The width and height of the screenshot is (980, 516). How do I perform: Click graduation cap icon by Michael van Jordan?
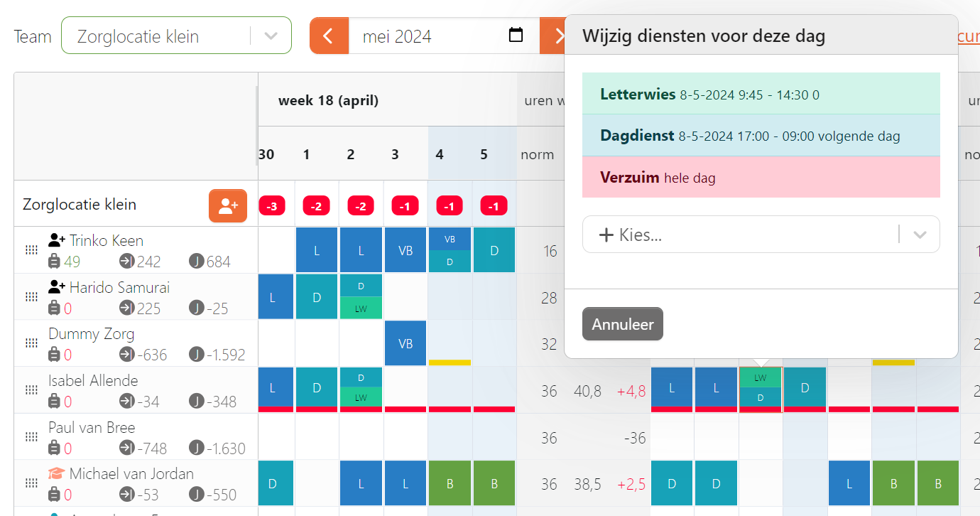point(56,473)
